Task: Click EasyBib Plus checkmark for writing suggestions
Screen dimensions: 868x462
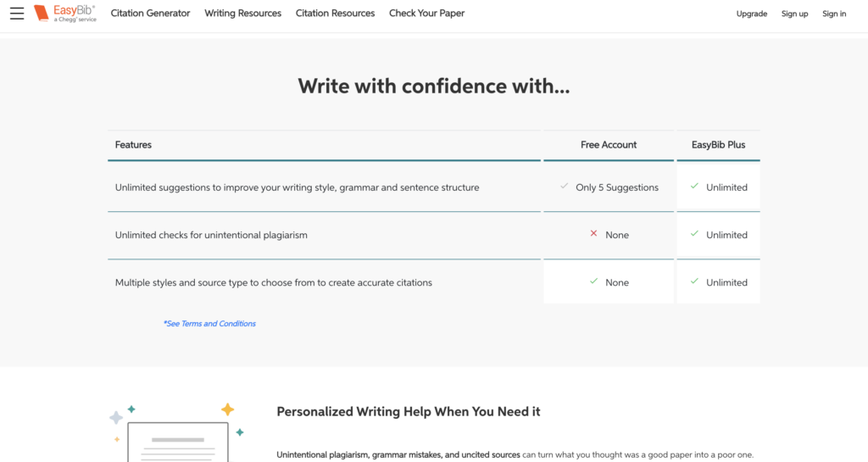Action: click(x=694, y=186)
